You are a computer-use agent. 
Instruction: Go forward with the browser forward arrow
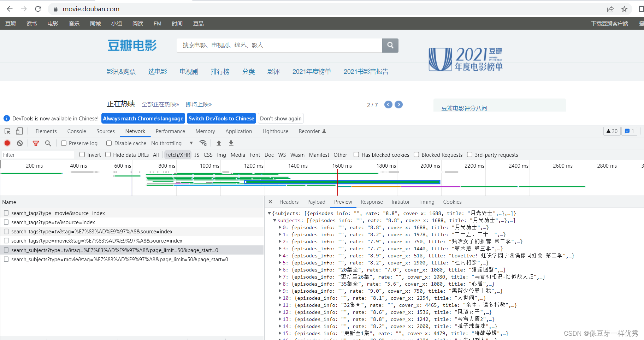tap(24, 9)
